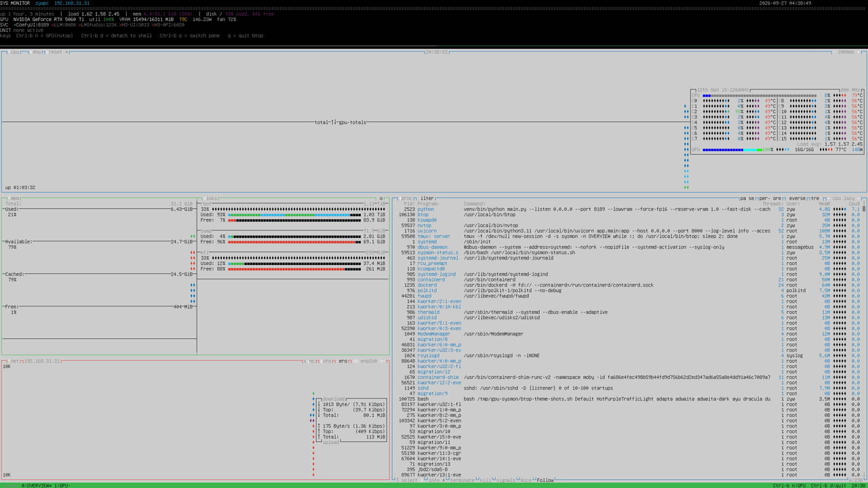The height and width of the screenshot is (488, 868).
Task: Activate the process filter field
Action: pos(427,199)
